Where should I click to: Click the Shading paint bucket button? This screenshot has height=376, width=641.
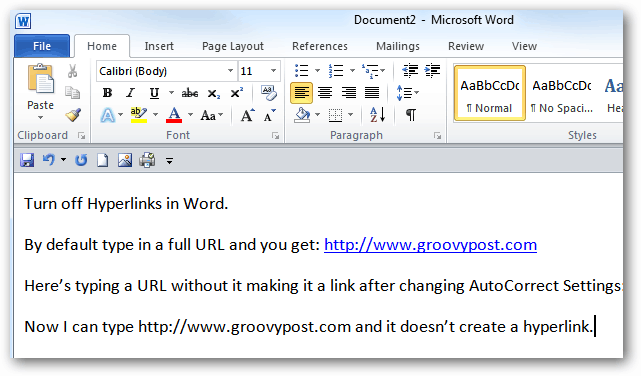[x=303, y=115]
